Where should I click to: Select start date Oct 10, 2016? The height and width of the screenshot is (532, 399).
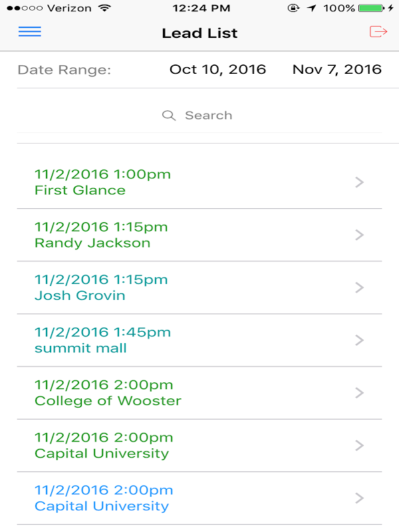(217, 69)
